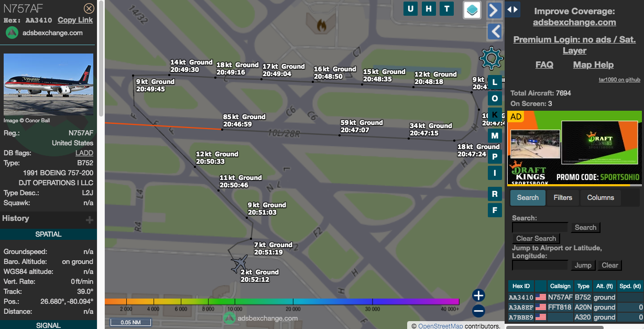
Task: Open the DraftKings Sportsbook advertisement
Action: 575,148
